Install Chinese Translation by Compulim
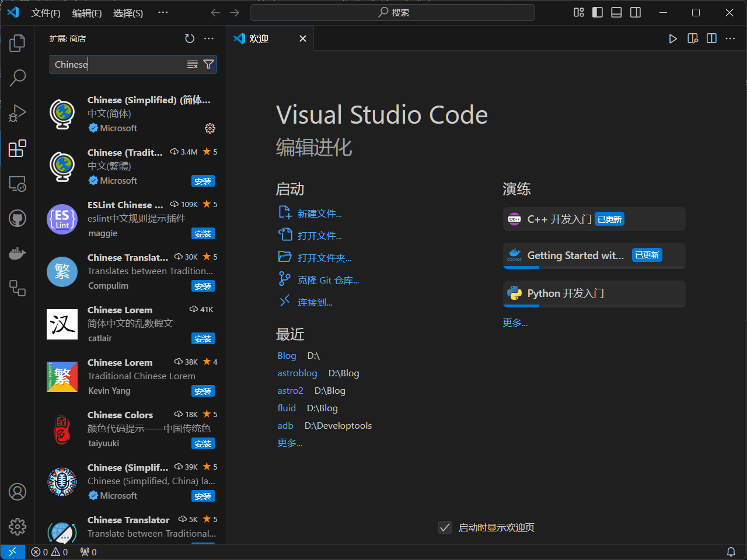747x560 pixels. (x=203, y=286)
